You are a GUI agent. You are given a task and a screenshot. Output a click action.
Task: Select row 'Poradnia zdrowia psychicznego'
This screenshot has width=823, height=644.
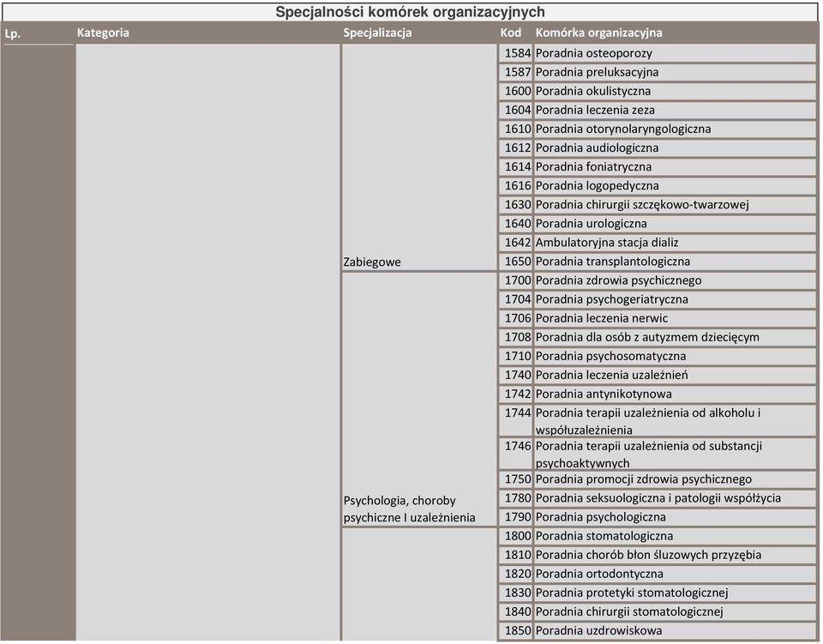pos(675,280)
